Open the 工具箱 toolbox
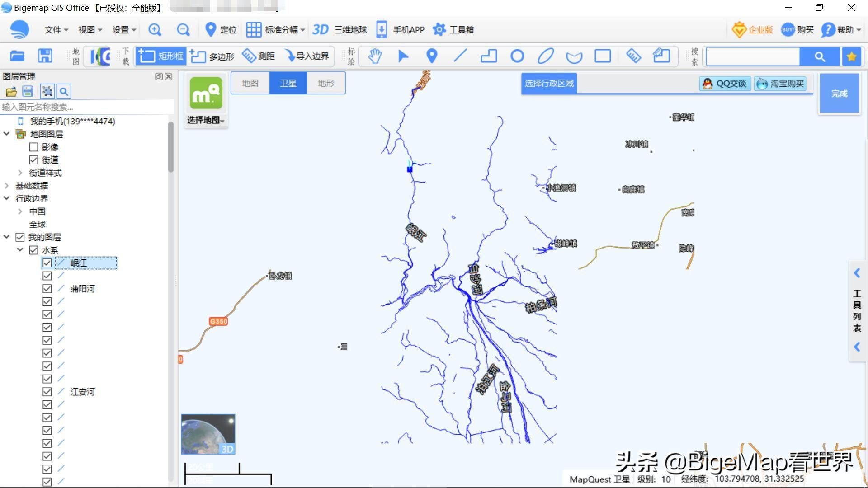Image resolution: width=868 pixels, height=488 pixels. point(454,29)
